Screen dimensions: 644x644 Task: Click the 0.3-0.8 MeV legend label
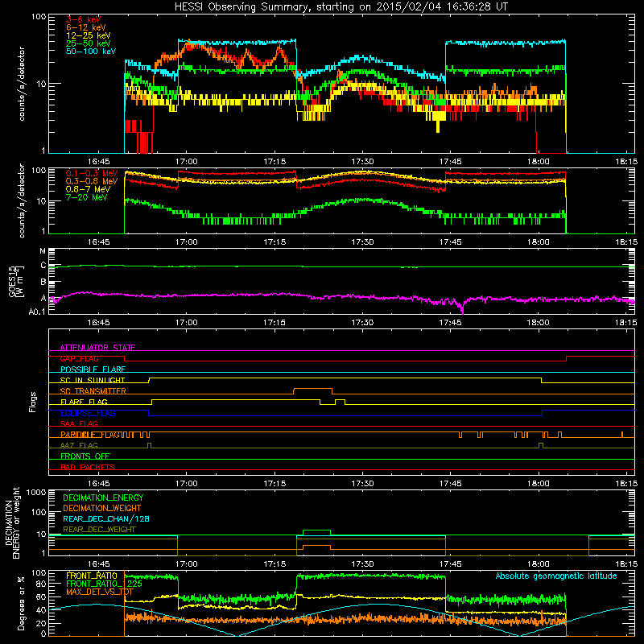[92, 181]
